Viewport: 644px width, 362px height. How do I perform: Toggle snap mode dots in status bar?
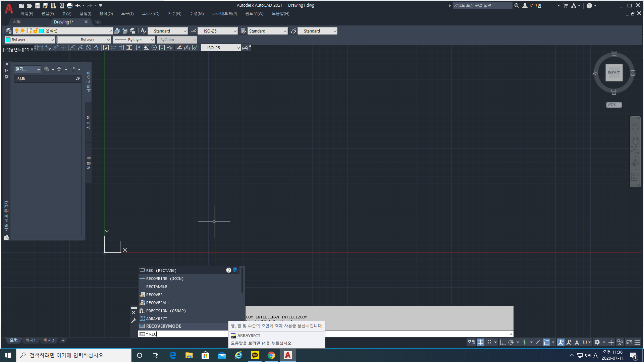pos(489,342)
